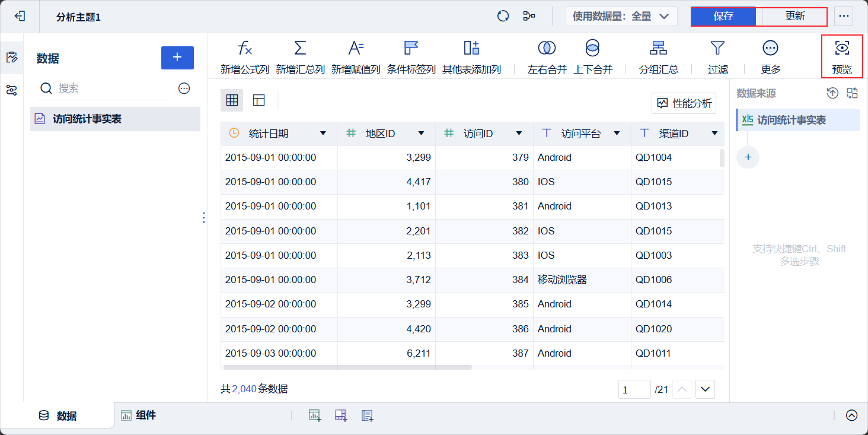Click the 预览 preview eye icon

tap(841, 49)
